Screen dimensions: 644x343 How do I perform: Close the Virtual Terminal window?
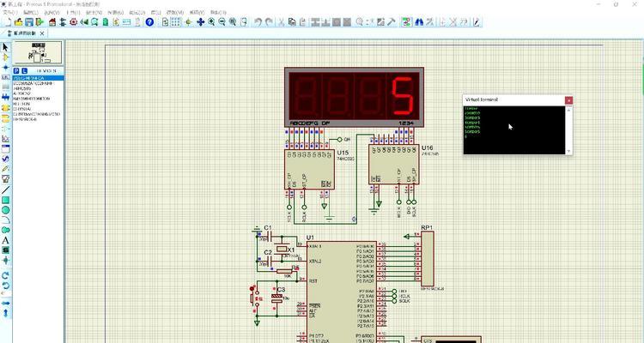click(568, 100)
